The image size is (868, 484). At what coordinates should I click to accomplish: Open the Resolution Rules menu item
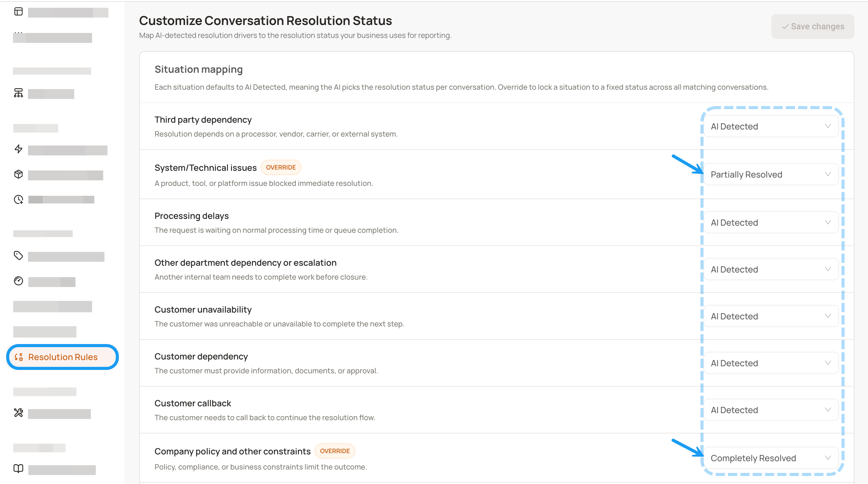pyautogui.click(x=62, y=357)
